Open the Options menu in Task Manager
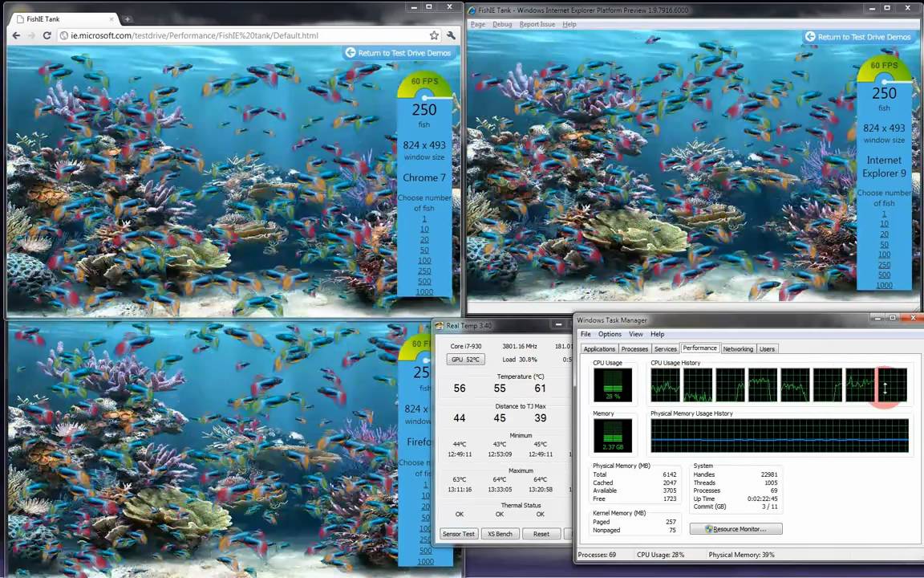Screen dimensions: 924x578 pos(610,334)
